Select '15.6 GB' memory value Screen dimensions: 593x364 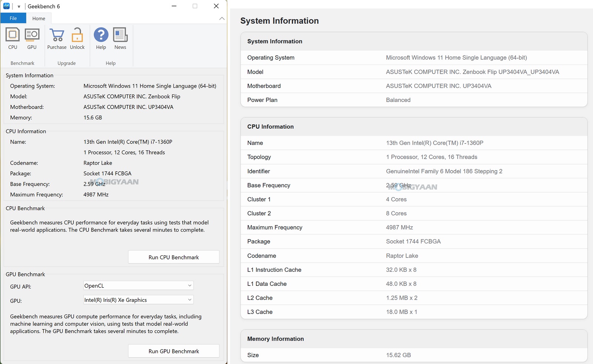pos(93,118)
